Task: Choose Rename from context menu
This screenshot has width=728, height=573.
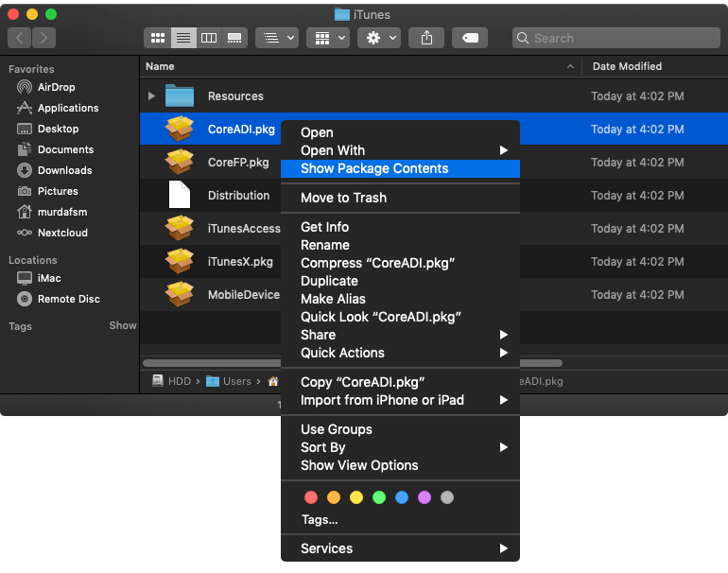Action: pyautogui.click(x=400, y=245)
